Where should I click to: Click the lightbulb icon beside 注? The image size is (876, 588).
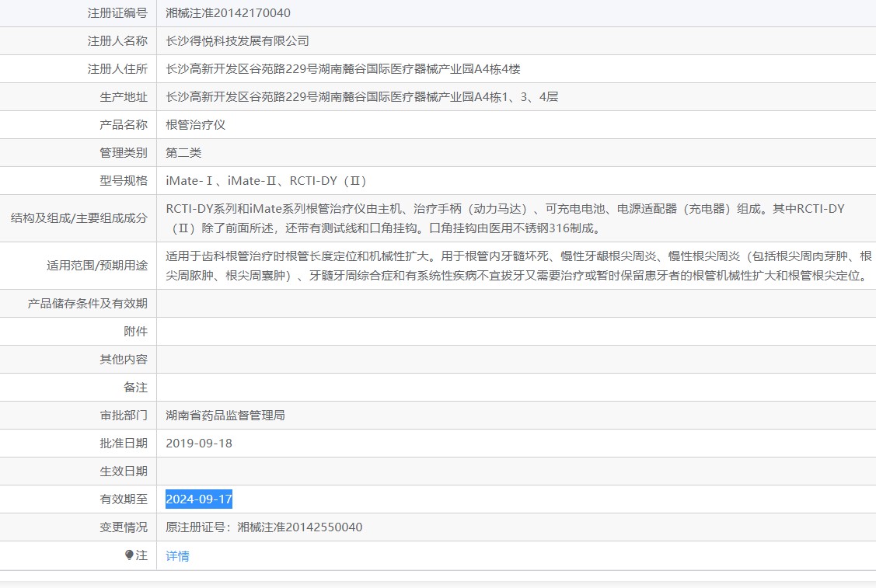click(129, 555)
